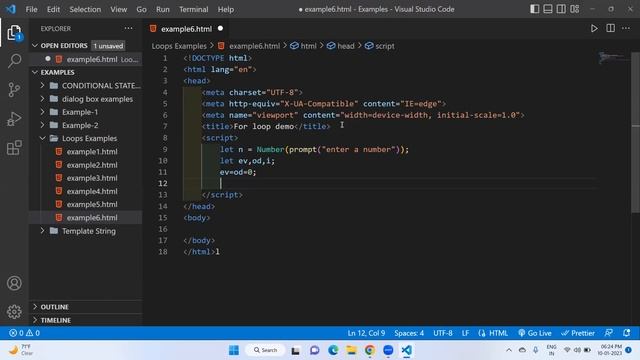Click the notifications bell in status bar
The image size is (640, 360).
[627, 333]
